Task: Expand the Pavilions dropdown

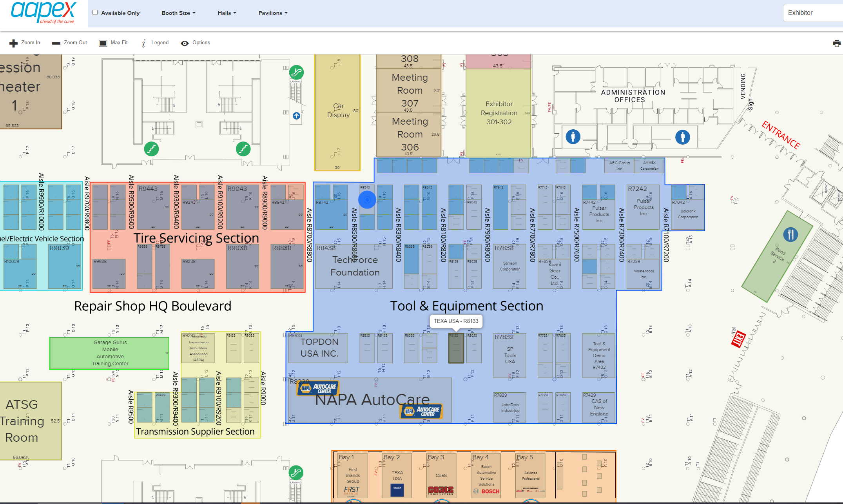Action: click(273, 13)
